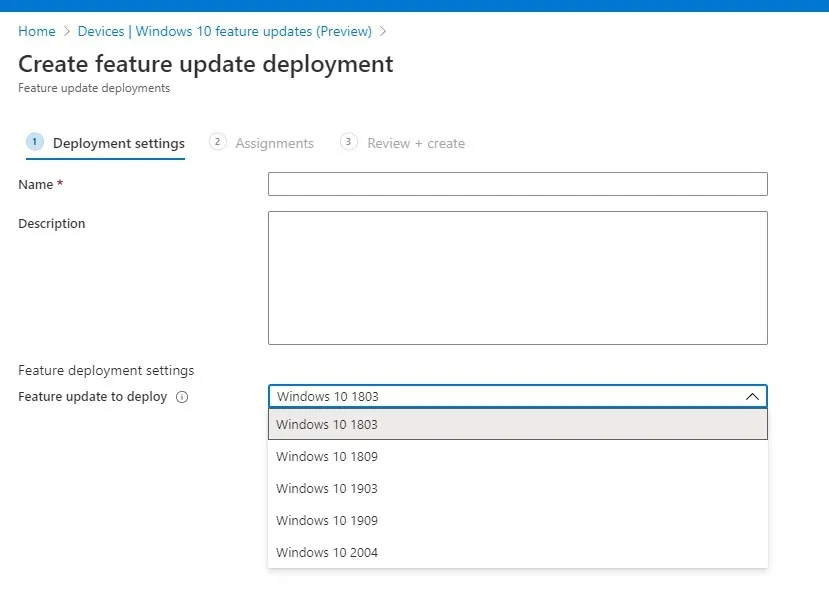Click the 'Feature update deployments' subtitle
This screenshot has width=829, height=595.
pos(94,88)
